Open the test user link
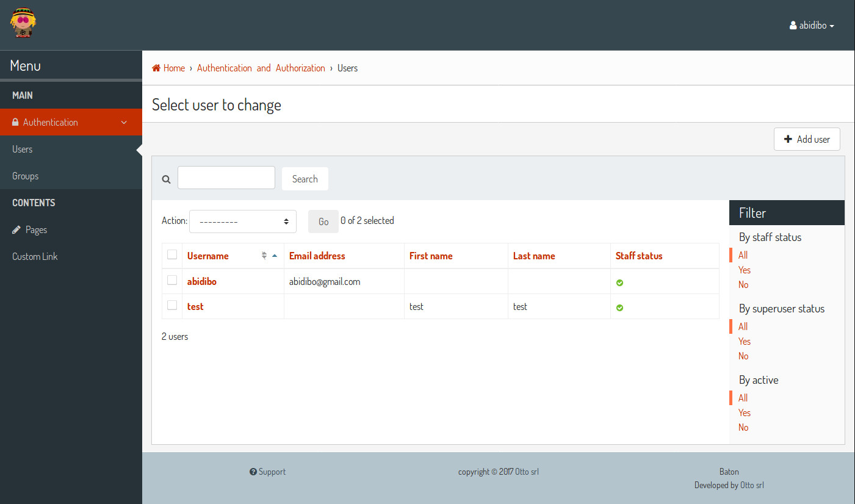 click(x=195, y=306)
